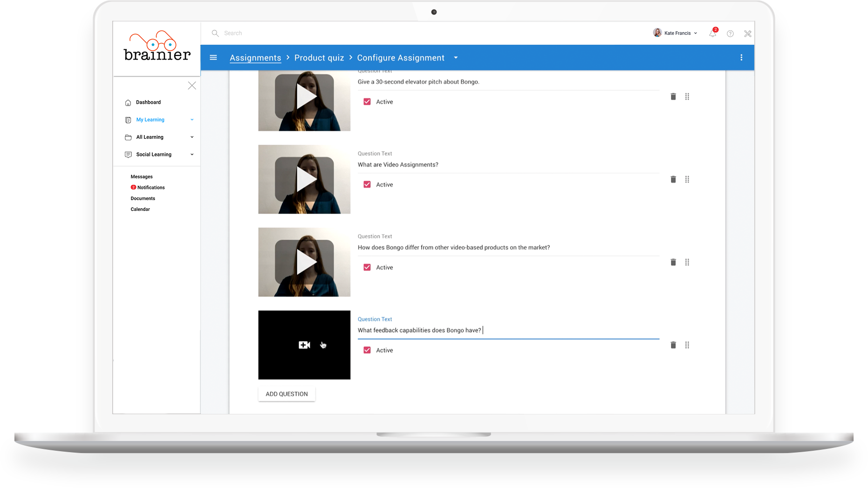Edit the Bongo differ question text
The image size is (868, 488).
tap(508, 248)
